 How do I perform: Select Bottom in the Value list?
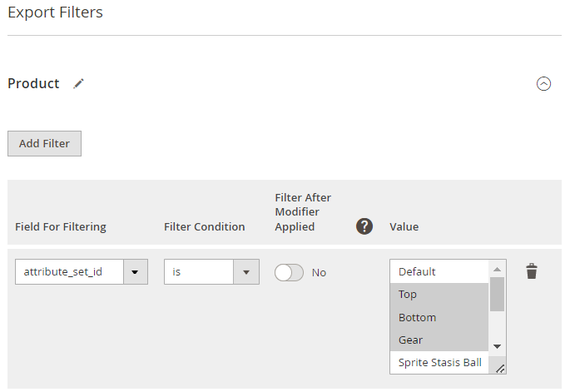[439, 317]
